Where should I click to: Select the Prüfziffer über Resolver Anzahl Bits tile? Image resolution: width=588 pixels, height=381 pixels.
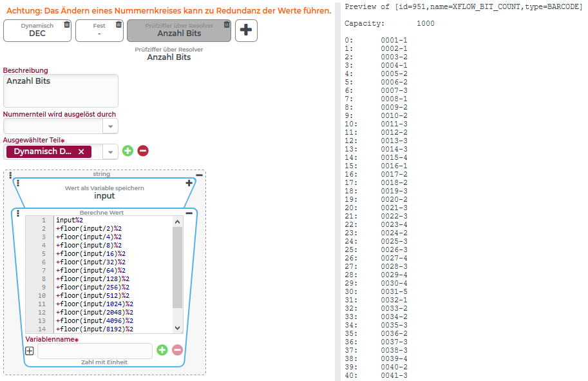178,32
